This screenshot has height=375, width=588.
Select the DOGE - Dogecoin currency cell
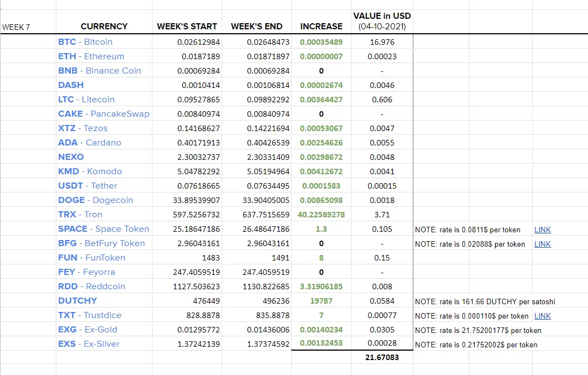pos(104,200)
